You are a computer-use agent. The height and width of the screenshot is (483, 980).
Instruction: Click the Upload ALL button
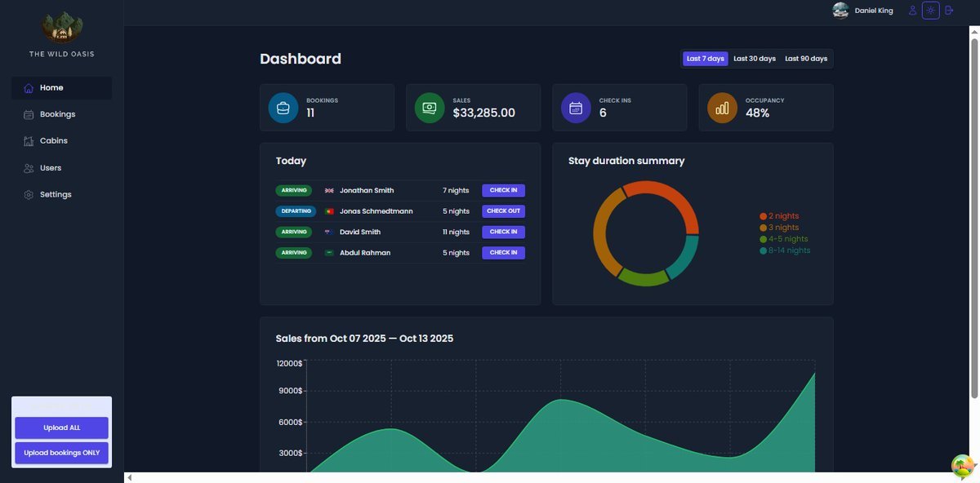61,428
